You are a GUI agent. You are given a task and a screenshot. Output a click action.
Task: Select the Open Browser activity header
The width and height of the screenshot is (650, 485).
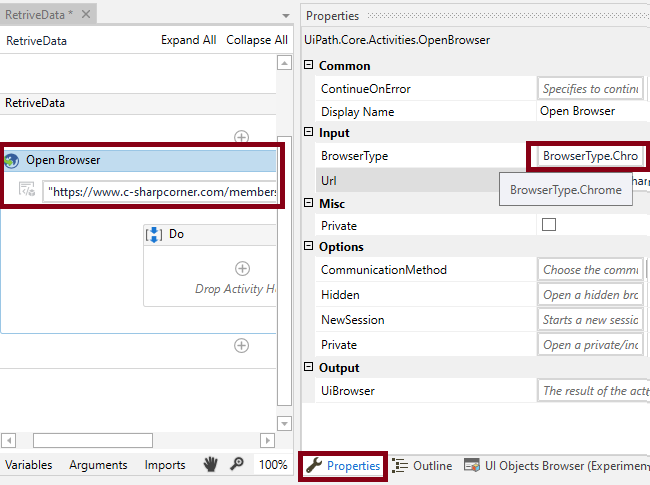coord(140,160)
